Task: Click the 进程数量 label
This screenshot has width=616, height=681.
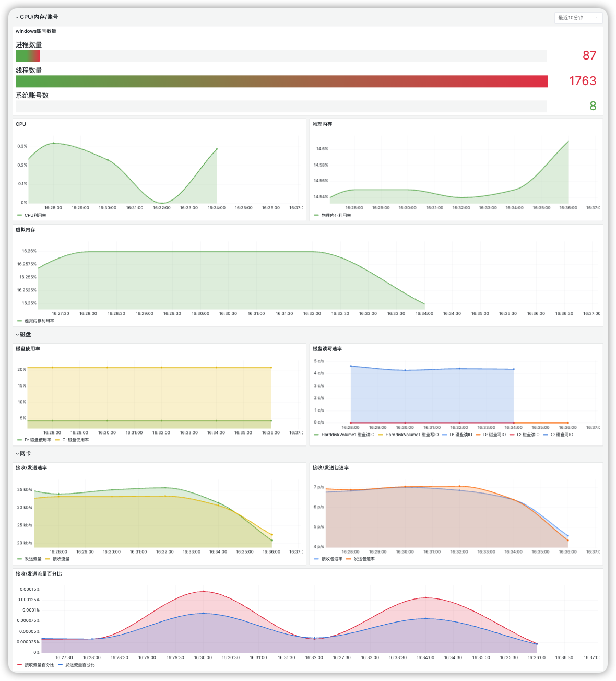Action: click(29, 45)
